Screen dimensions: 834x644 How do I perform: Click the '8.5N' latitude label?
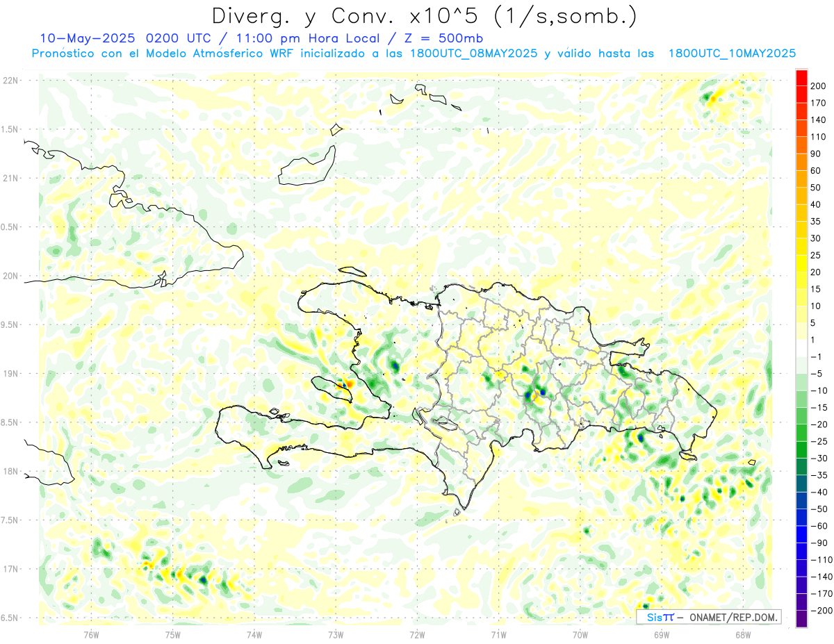point(10,422)
